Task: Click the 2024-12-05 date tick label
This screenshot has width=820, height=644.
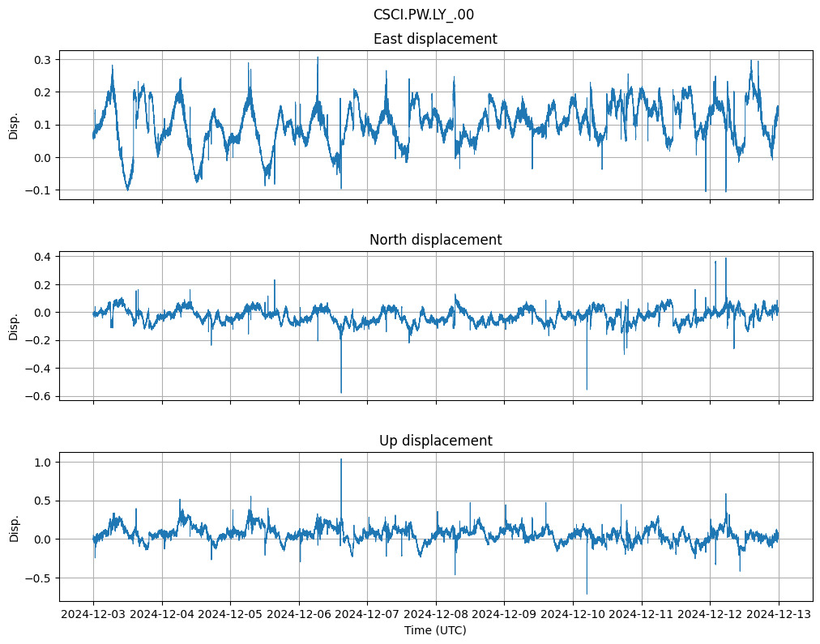Action: point(230,614)
